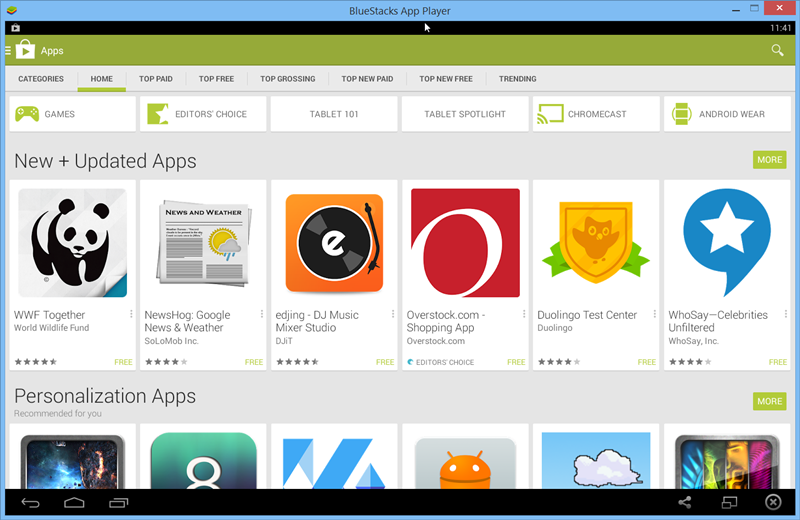Tap the notification icon in status bar
This screenshot has height=520, width=800.
(15, 28)
